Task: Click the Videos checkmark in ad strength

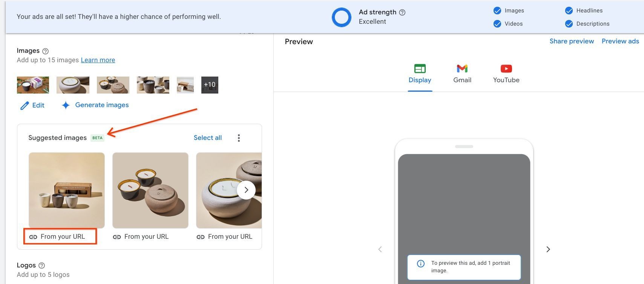Action: [x=497, y=24]
